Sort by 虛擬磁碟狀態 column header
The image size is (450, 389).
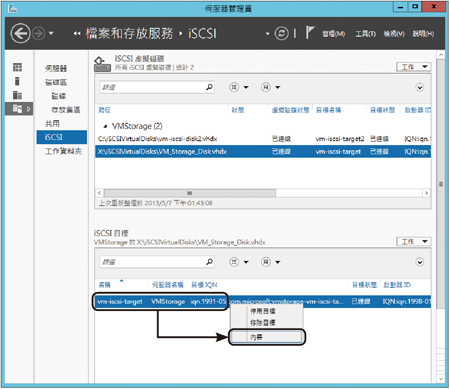[x=290, y=110]
